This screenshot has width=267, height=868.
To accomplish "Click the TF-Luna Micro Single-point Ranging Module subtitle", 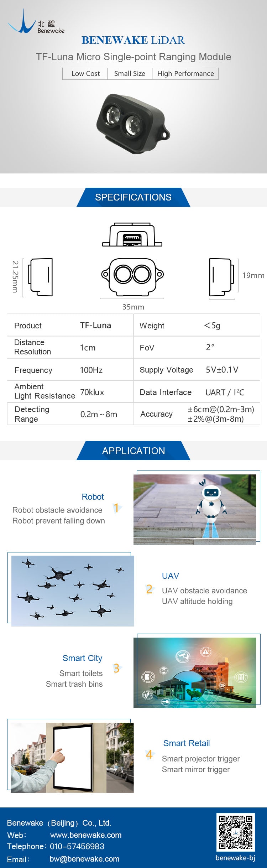I will [133, 57].
